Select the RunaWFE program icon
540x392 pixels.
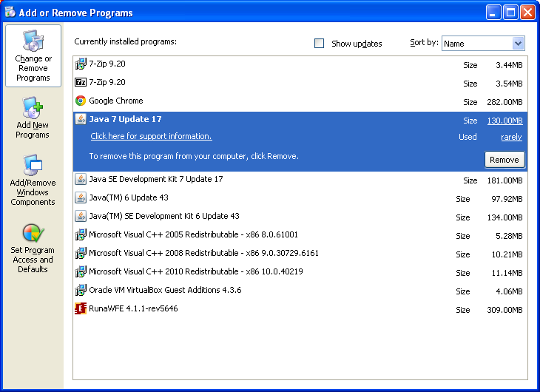(81, 309)
